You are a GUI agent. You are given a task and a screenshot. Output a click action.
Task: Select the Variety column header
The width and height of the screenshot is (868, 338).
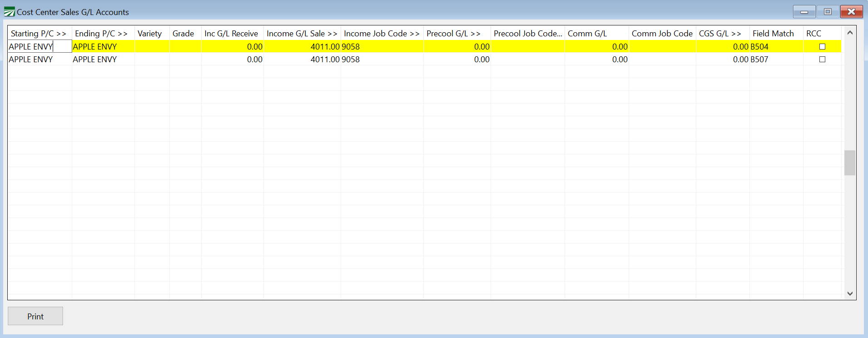[152, 33]
